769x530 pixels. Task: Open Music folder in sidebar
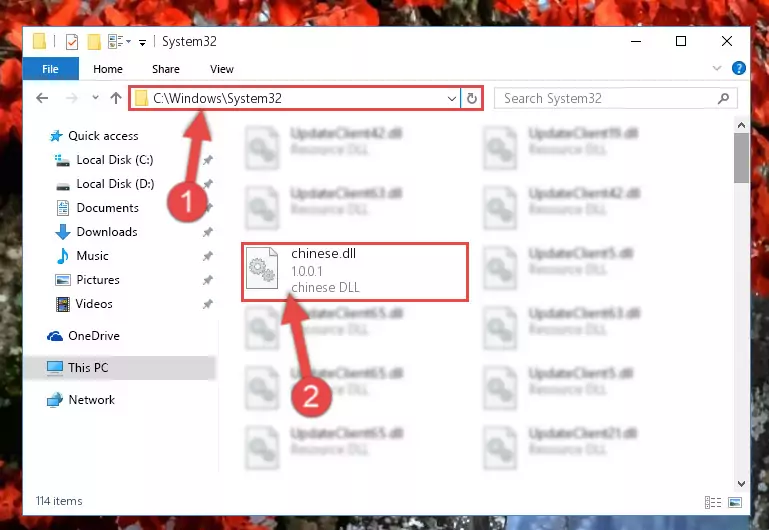click(x=92, y=256)
